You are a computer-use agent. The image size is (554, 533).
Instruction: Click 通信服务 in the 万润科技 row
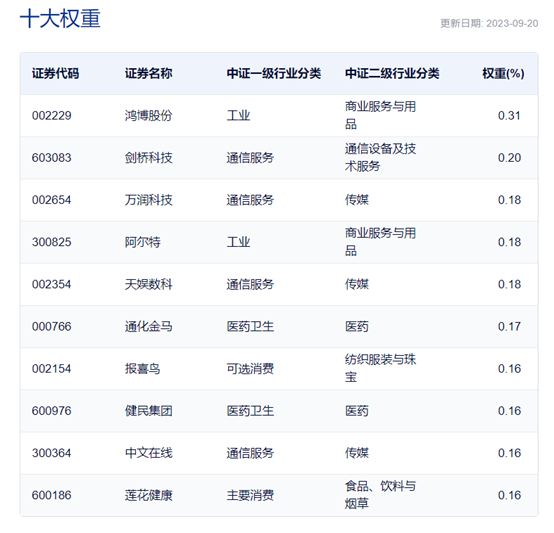[250, 200]
